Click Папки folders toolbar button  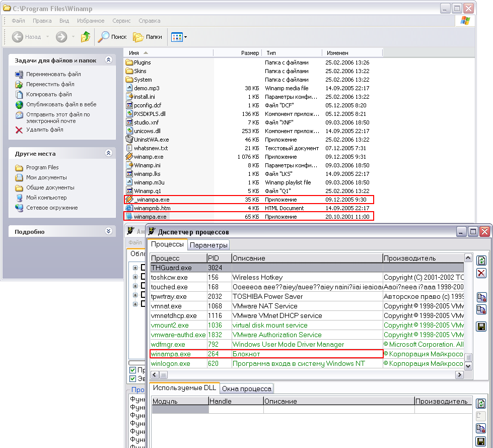(148, 37)
